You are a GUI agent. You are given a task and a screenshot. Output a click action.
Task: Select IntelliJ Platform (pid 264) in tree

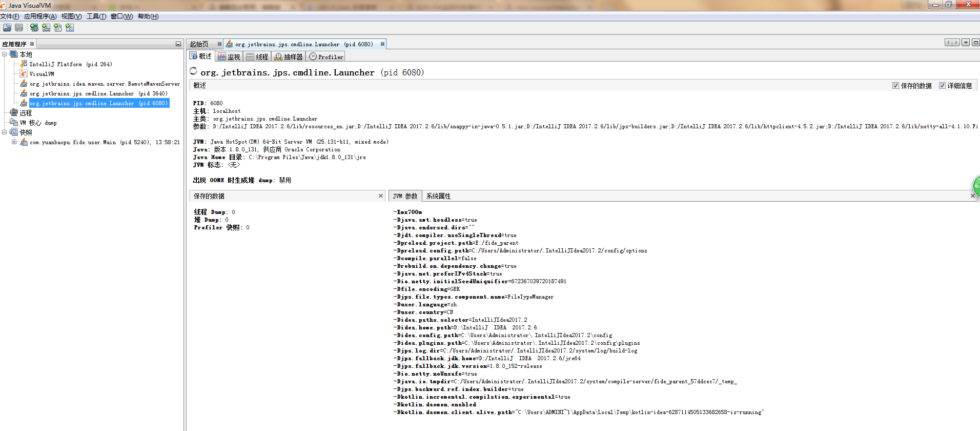tap(71, 64)
